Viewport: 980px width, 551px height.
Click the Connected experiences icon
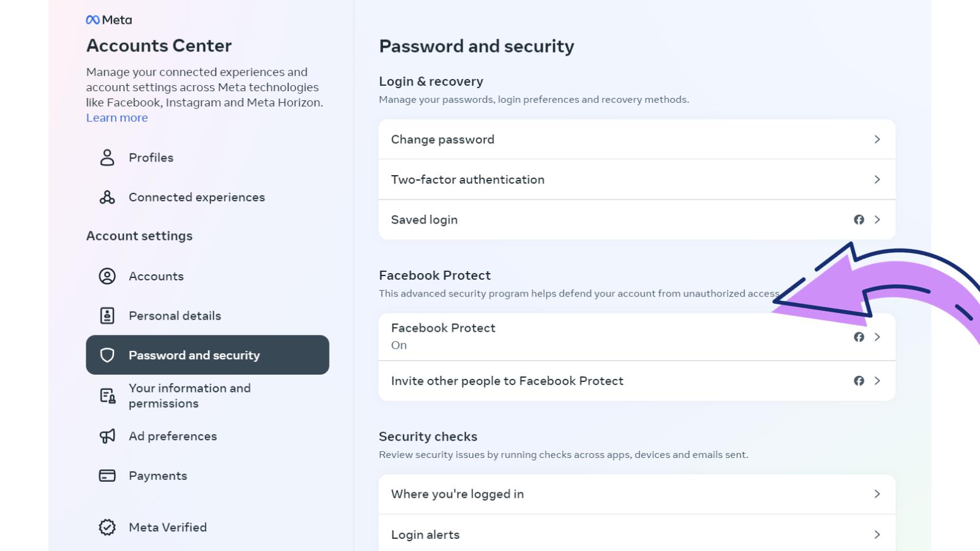click(x=107, y=197)
